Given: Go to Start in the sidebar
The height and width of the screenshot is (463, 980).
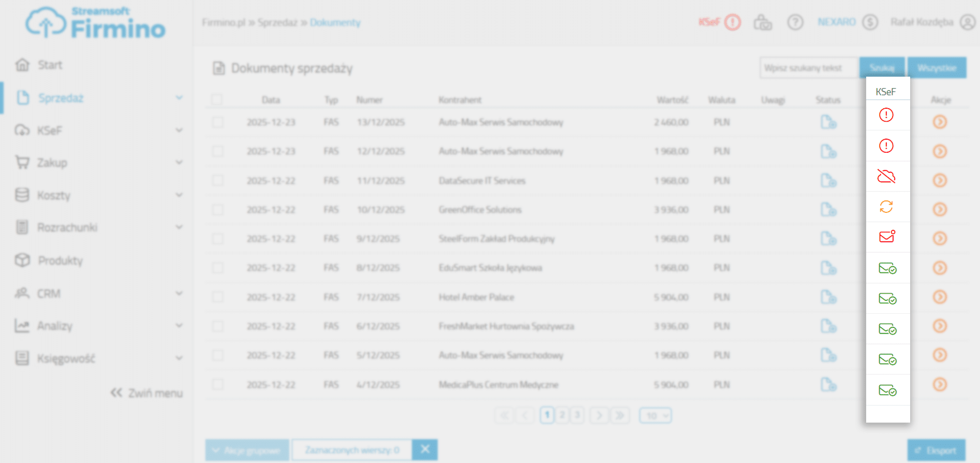Looking at the screenshot, I should [x=50, y=65].
